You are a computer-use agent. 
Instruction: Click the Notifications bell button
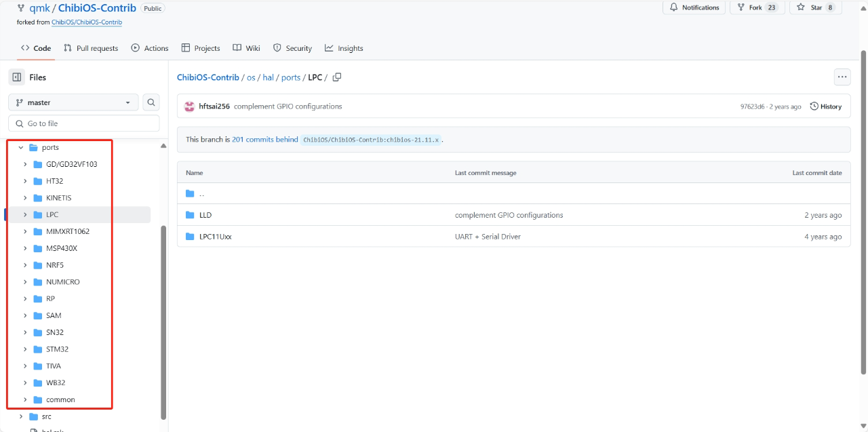coord(694,7)
